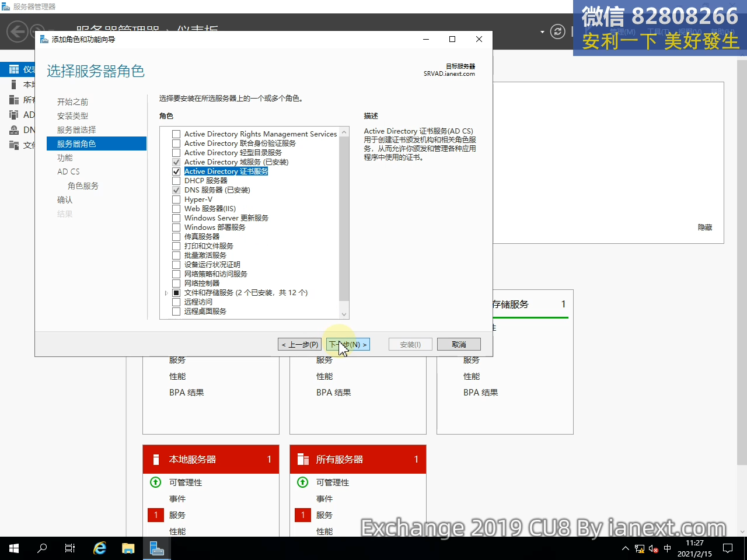Click 取消 to cancel the wizard
This screenshot has height=560, width=747.
pyautogui.click(x=459, y=345)
